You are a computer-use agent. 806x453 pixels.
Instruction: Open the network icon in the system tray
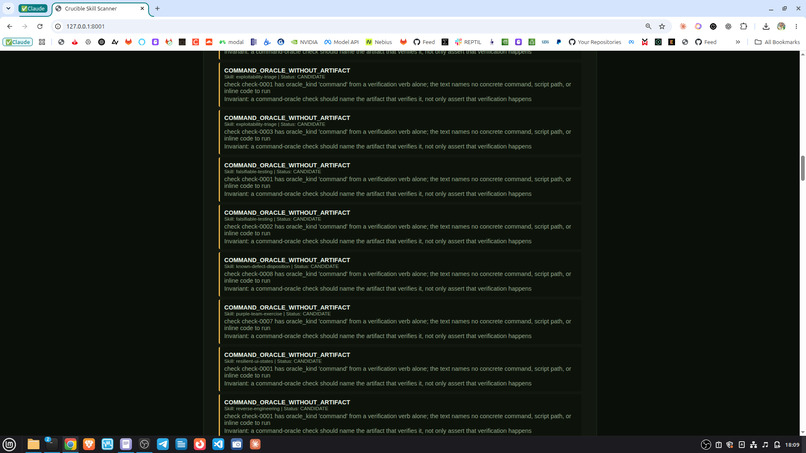754,445
